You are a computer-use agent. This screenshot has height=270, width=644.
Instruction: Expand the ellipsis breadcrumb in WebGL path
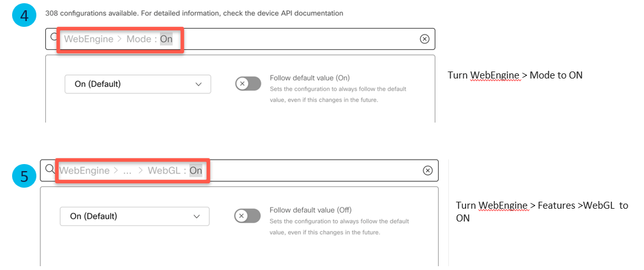(x=127, y=170)
